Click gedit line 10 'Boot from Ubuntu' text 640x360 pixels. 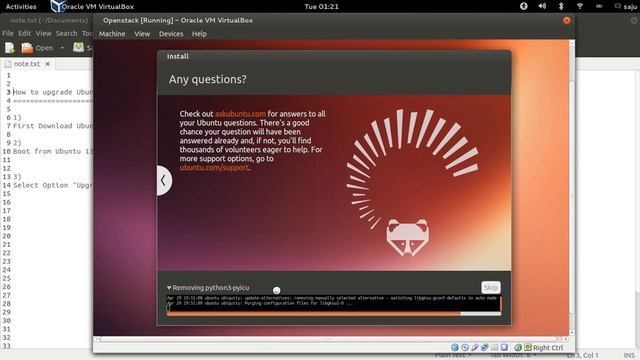coord(53,151)
